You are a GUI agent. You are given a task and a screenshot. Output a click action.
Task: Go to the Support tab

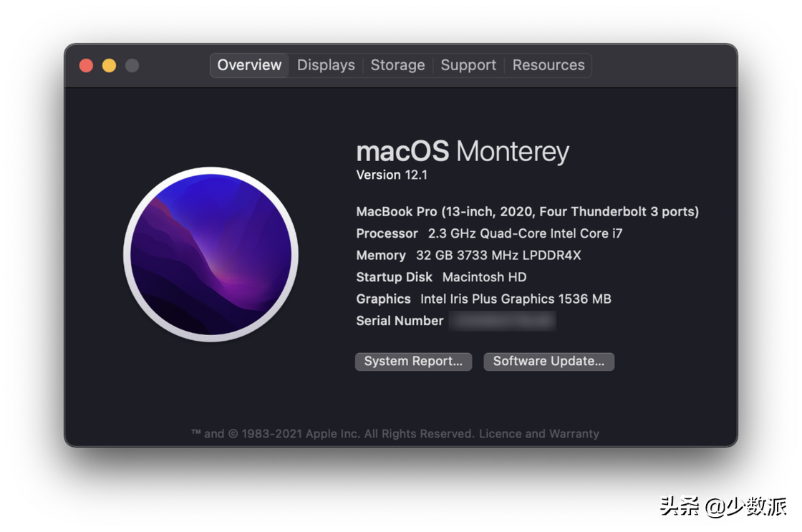point(468,65)
